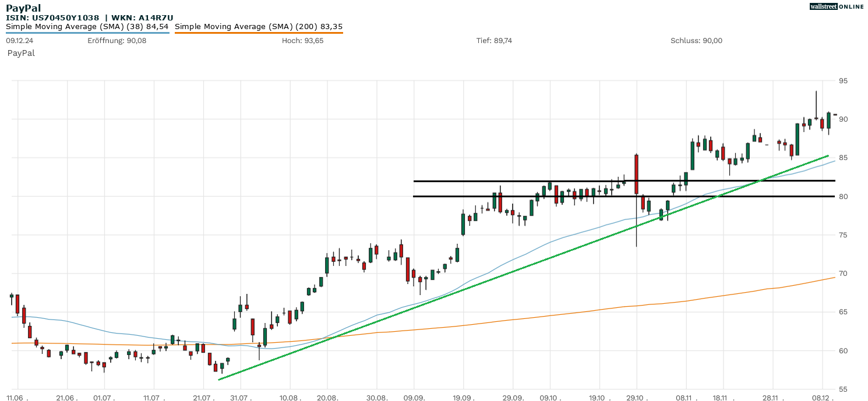Image resolution: width=868 pixels, height=401 pixels.
Task: Select the Hoch 93,65 value
Action: [302, 41]
